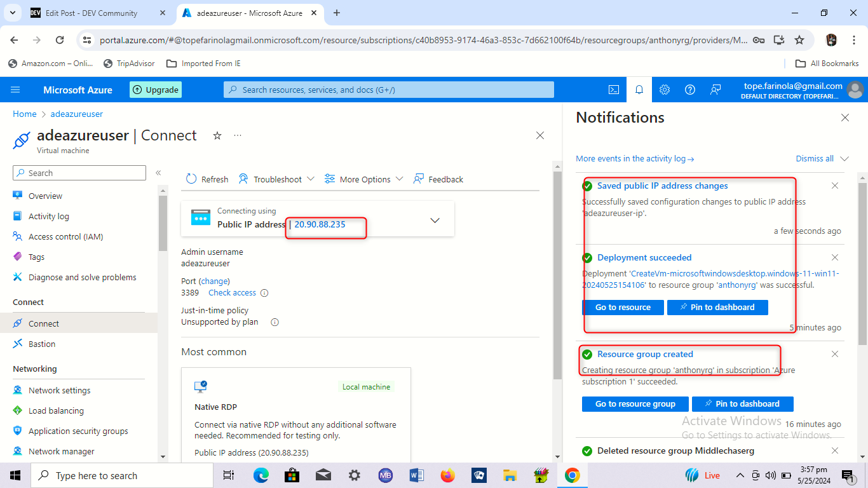Viewport: 868px width, 488px height.
Task: Collapse the left resource menu with chevrons
Action: pos(158,173)
